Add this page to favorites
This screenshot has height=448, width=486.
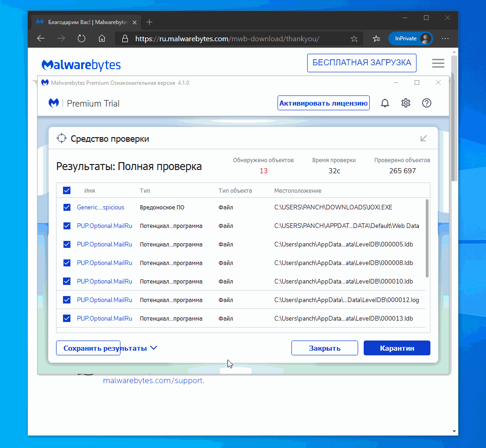[x=354, y=39]
